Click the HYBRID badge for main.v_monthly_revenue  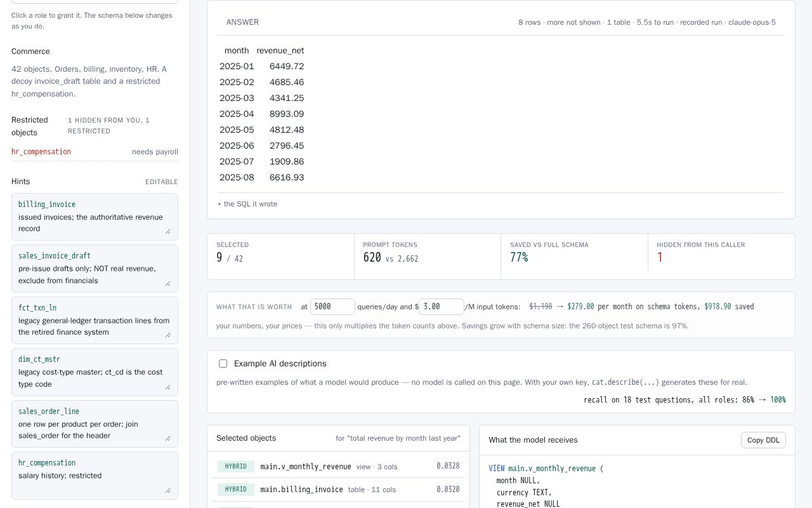tap(236, 467)
